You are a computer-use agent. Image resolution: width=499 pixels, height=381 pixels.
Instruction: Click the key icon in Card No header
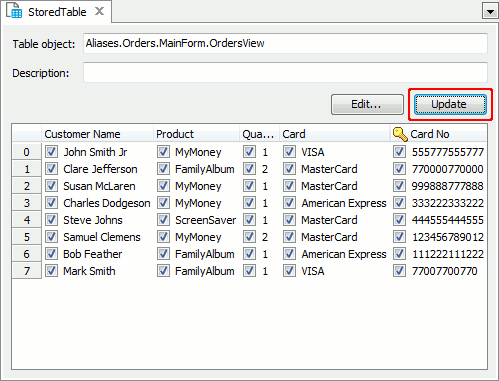click(x=400, y=134)
